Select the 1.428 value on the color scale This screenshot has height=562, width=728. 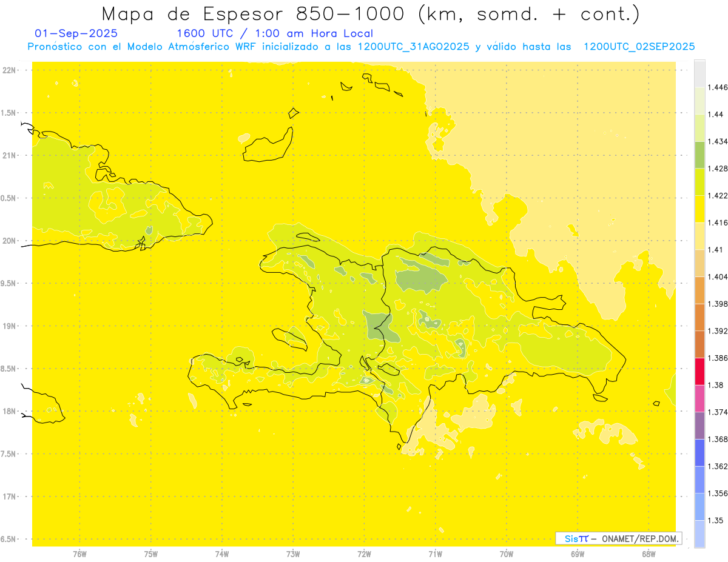click(x=717, y=169)
